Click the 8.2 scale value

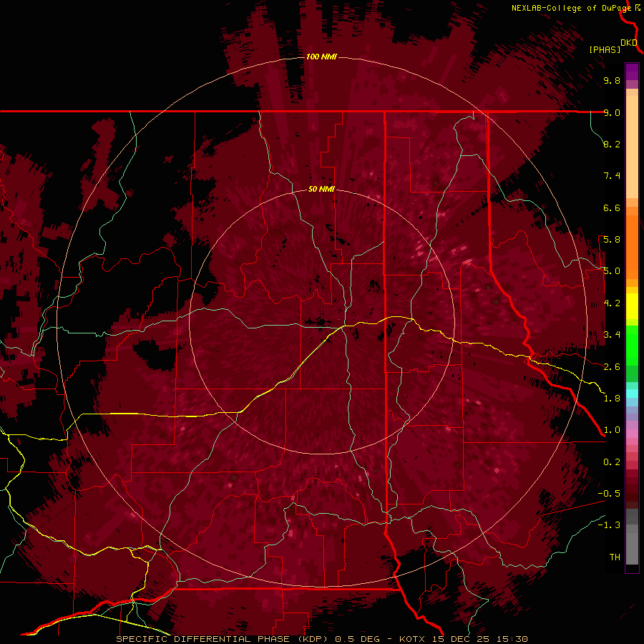tap(612, 144)
